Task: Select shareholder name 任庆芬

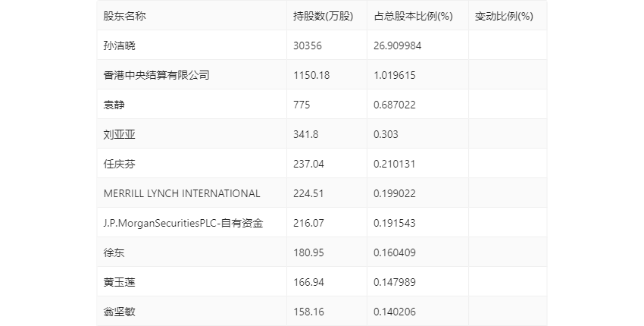Action: coord(119,164)
